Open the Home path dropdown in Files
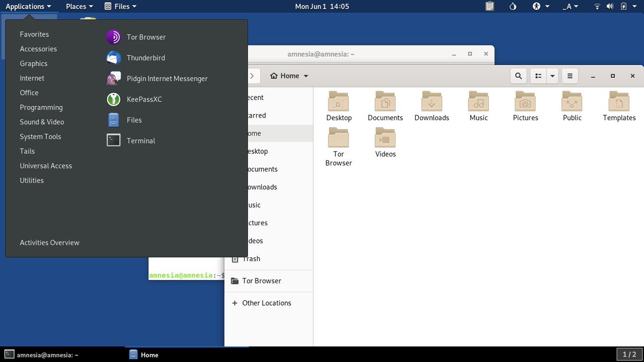This screenshot has width=644, height=362. click(289, 76)
